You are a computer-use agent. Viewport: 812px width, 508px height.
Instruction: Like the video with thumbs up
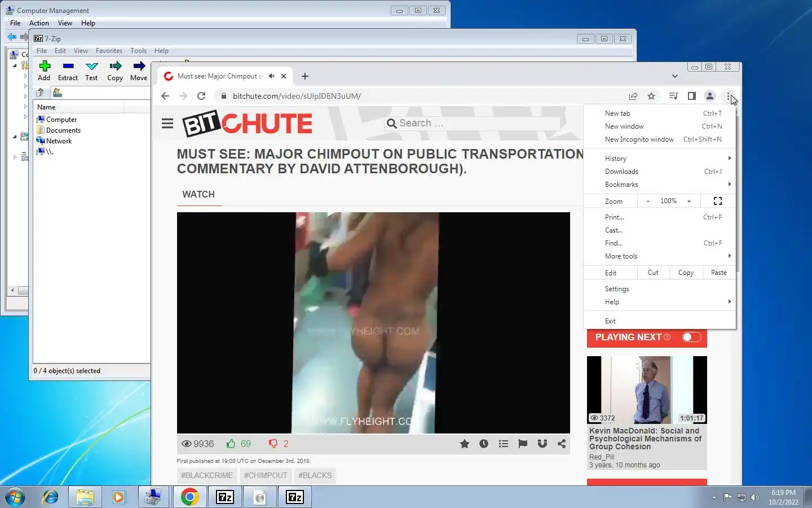[x=231, y=444]
